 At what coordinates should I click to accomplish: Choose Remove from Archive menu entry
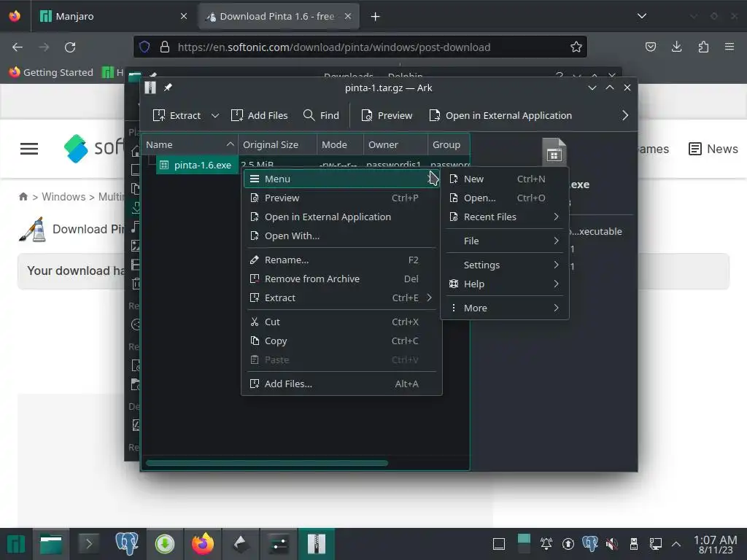(x=341, y=279)
